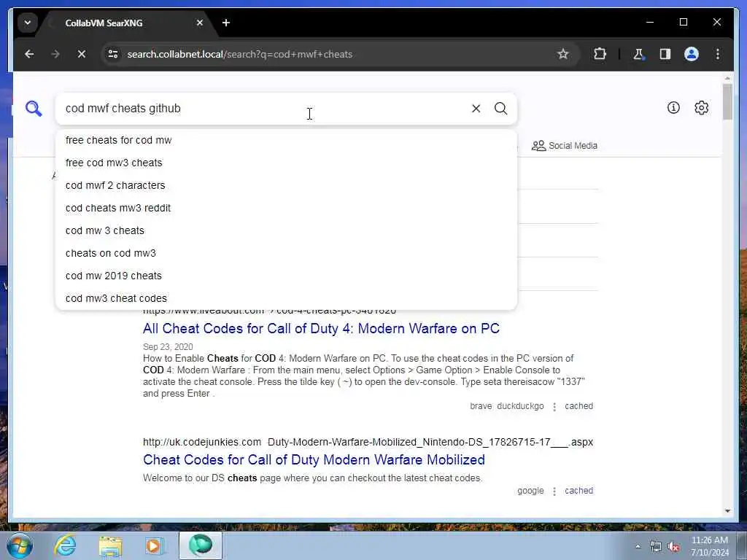Open SearXNG preferences gear
Image resolution: width=747 pixels, height=560 pixels.
[x=701, y=108]
